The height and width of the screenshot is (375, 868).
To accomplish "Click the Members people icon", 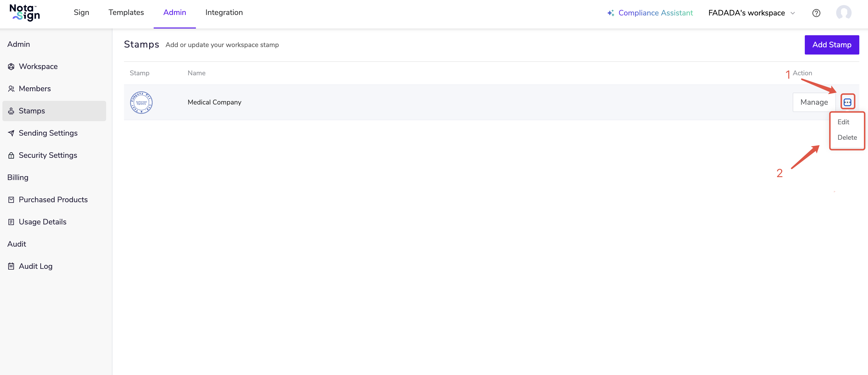I will pyautogui.click(x=11, y=89).
